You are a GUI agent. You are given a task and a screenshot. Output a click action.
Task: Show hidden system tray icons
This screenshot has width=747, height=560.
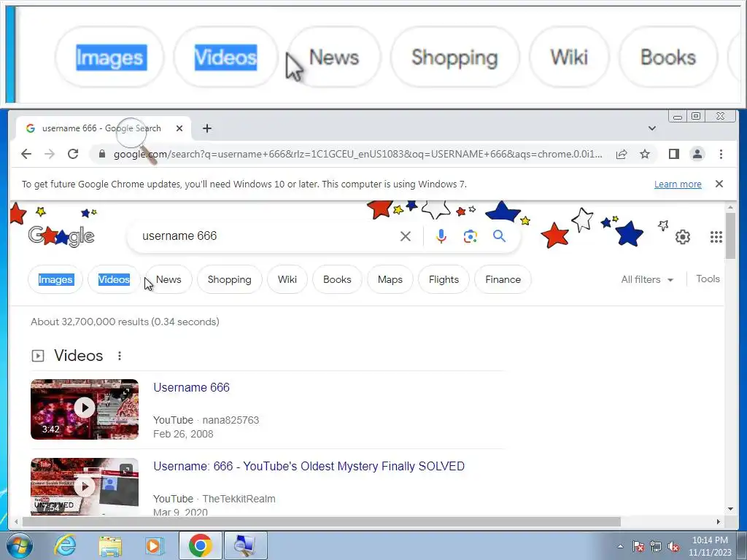620,546
